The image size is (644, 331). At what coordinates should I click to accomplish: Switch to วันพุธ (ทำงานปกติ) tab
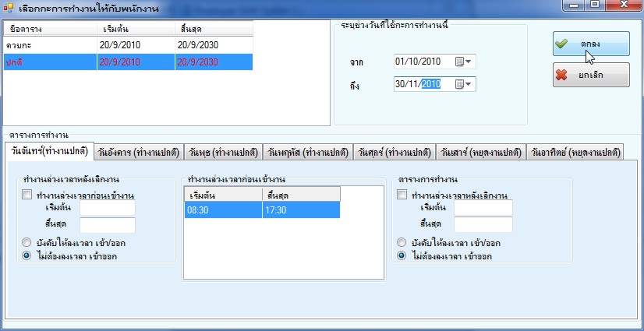click(x=224, y=153)
